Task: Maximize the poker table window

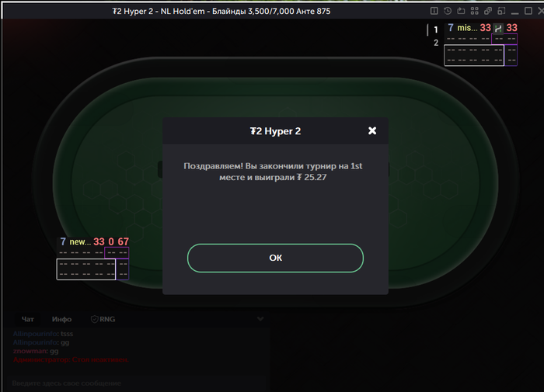Action: click(x=528, y=11)
